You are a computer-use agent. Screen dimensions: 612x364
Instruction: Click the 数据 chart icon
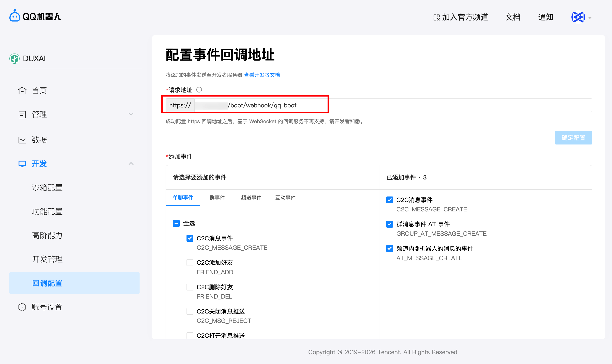click(x=22, y=140)
